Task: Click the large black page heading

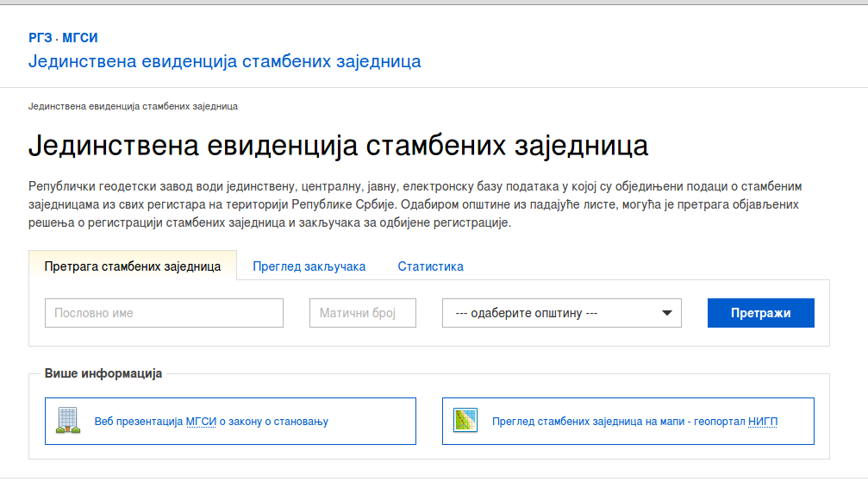Action: point(338,146)
